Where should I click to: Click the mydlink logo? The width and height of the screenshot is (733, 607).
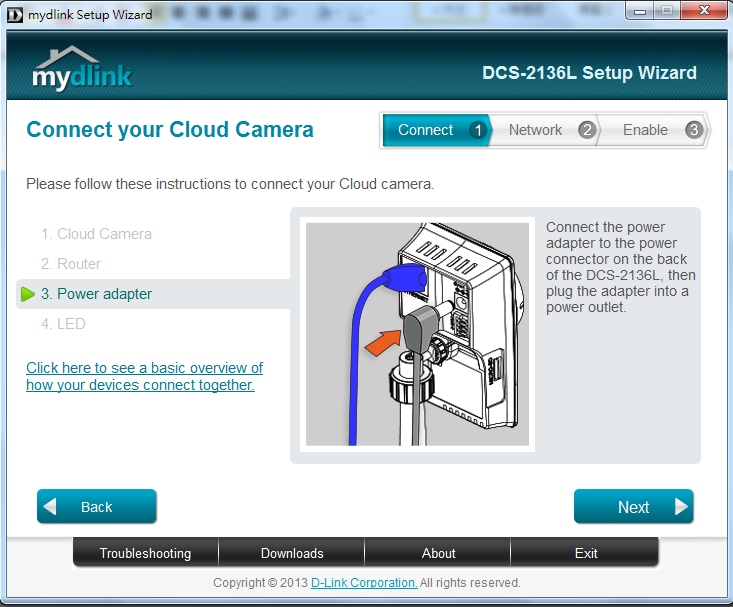tap(82, 68)
